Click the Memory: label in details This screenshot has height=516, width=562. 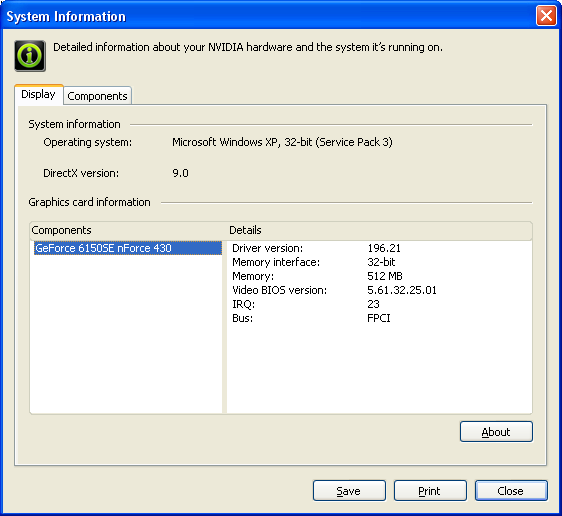(253, 276)
